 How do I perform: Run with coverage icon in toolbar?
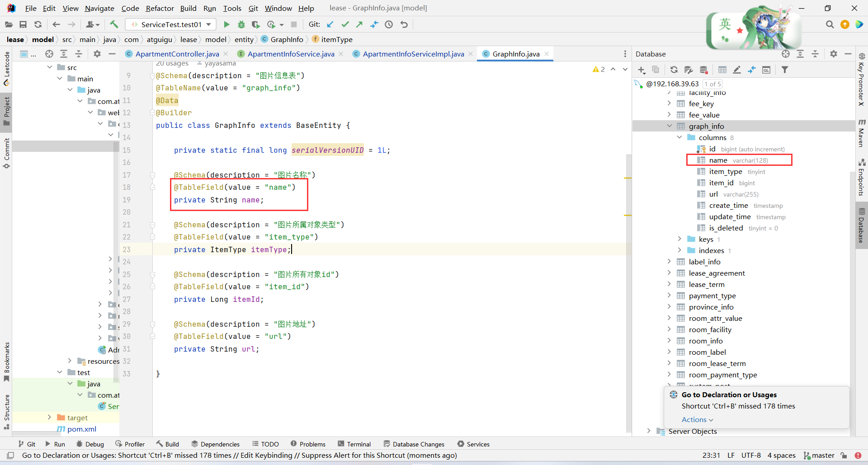click(x=256, y=24)
